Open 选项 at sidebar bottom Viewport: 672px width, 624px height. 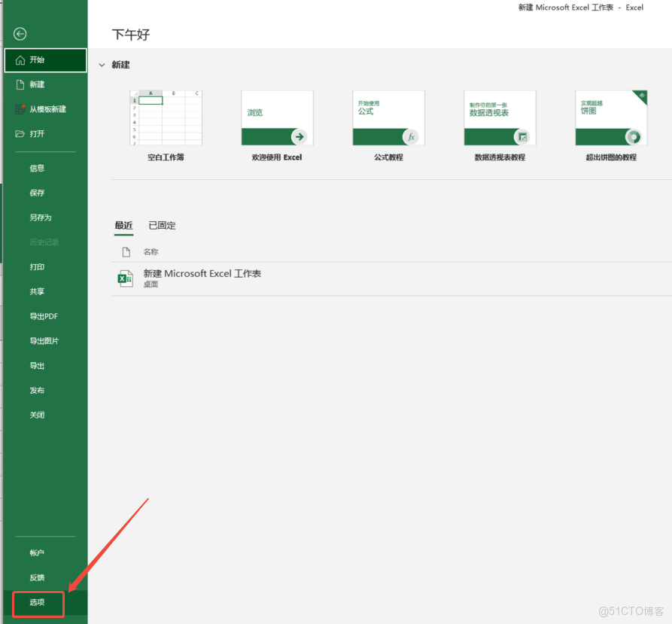38,602
